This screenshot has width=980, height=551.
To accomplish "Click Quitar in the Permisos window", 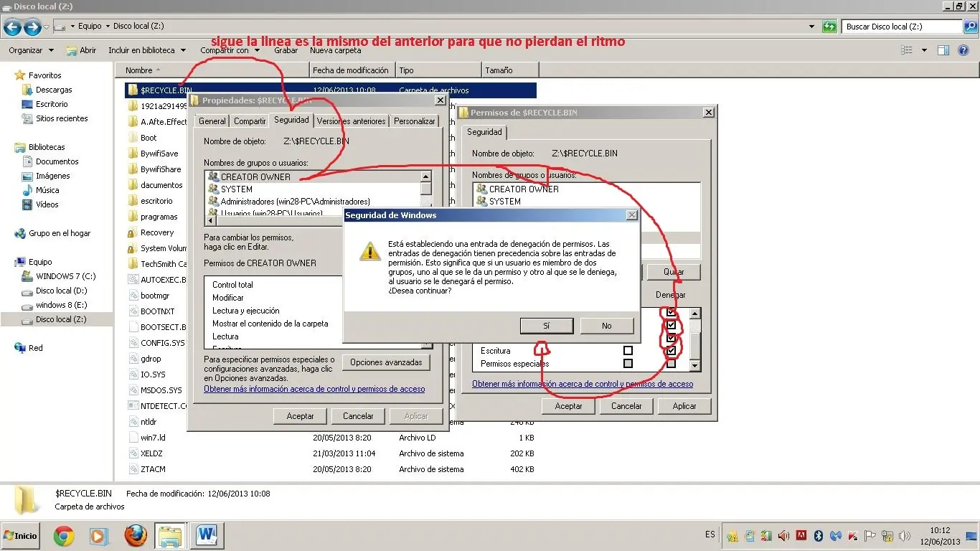I will point(674,272).
